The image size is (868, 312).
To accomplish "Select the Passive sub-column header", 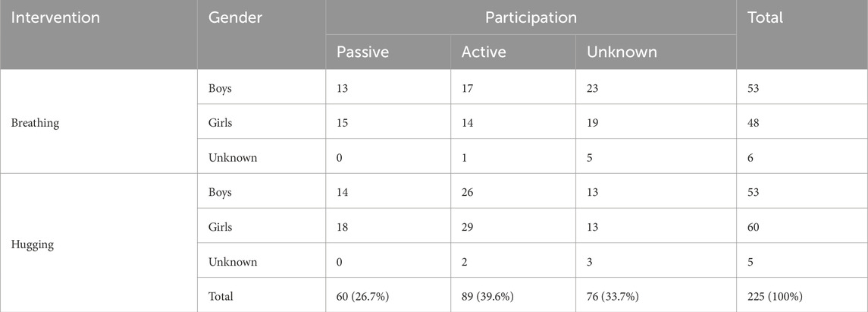I will pyautogui.click(x=362, y=52).
